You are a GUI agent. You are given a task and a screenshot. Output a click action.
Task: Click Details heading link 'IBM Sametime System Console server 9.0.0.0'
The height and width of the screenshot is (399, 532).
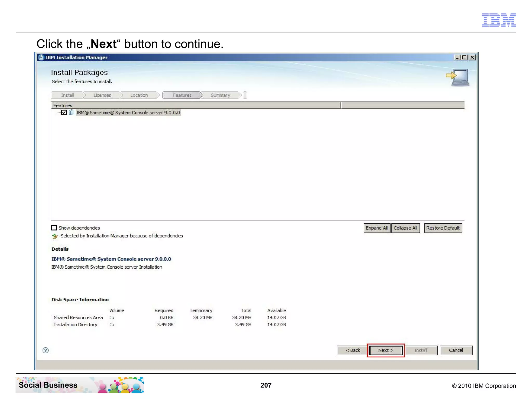pos(111,259)
